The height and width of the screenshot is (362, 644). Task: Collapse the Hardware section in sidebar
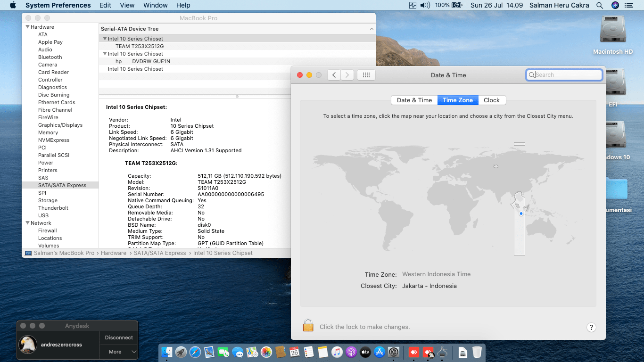(28, 27)
